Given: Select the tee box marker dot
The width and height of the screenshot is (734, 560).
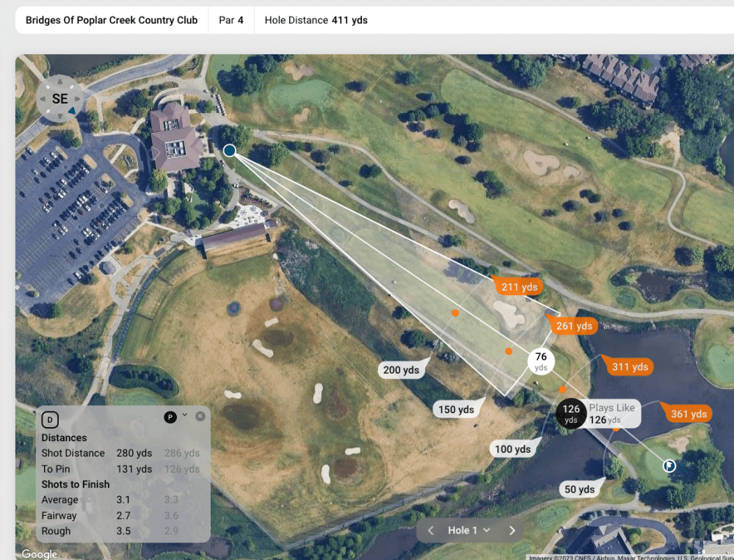Looking at the screenshot, I should coord(230,150).
